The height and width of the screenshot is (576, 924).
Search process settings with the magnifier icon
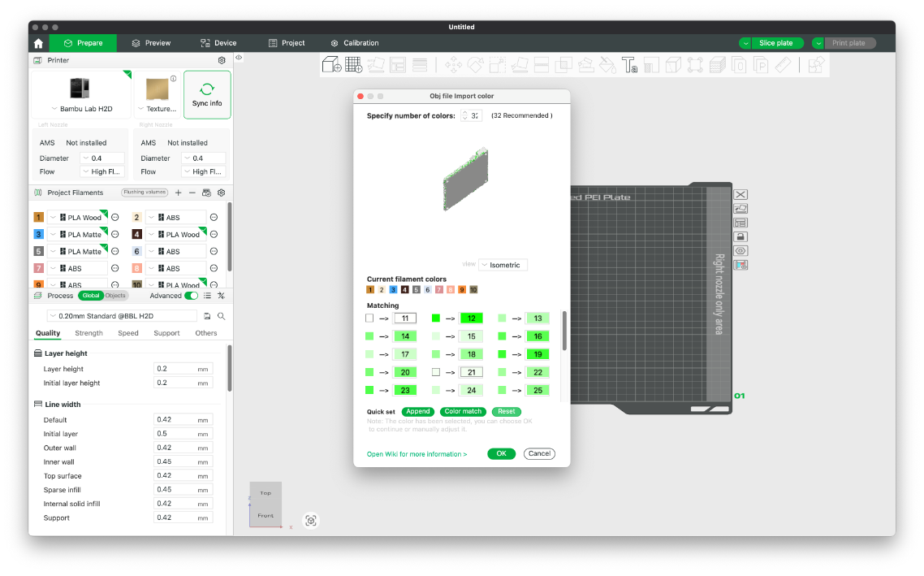pyautogui.click(x=221, y=316)
